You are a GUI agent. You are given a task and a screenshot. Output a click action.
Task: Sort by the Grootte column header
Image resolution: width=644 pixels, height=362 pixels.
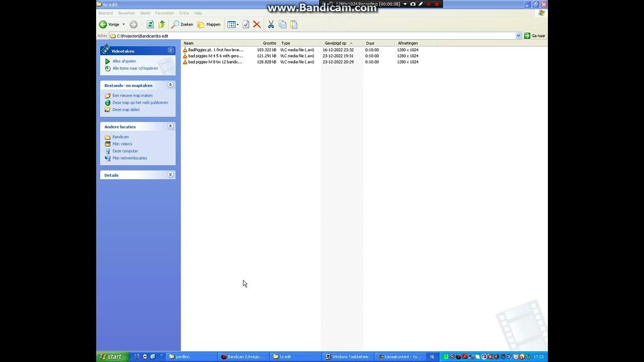tap(261, 43)
